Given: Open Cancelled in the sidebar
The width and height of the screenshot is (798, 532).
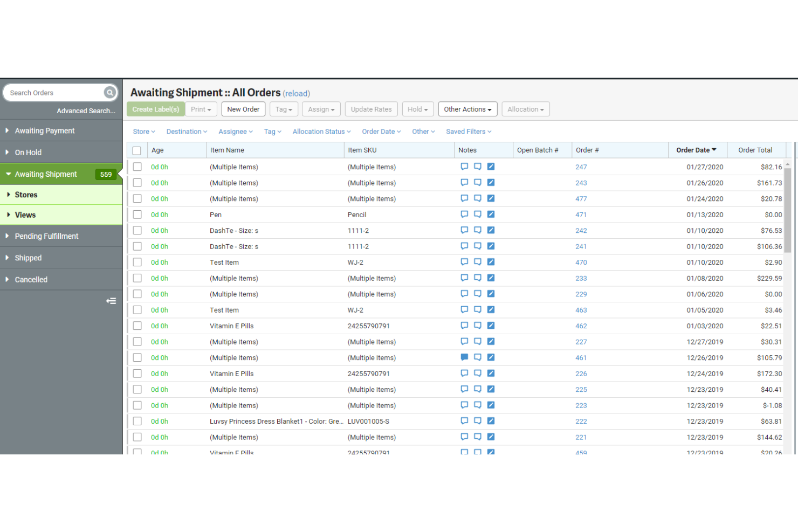Looking at the screenshot, I should click(x=61, y=279).
